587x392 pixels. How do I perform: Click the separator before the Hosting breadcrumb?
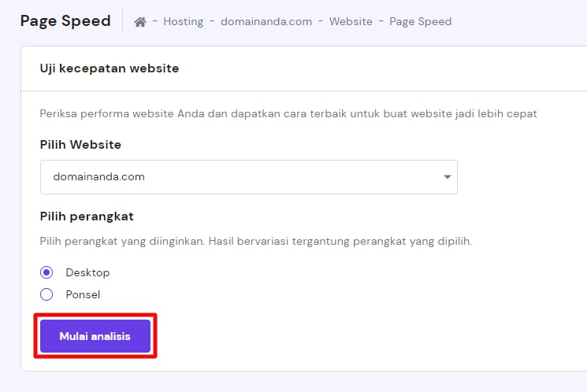(155, 22)
